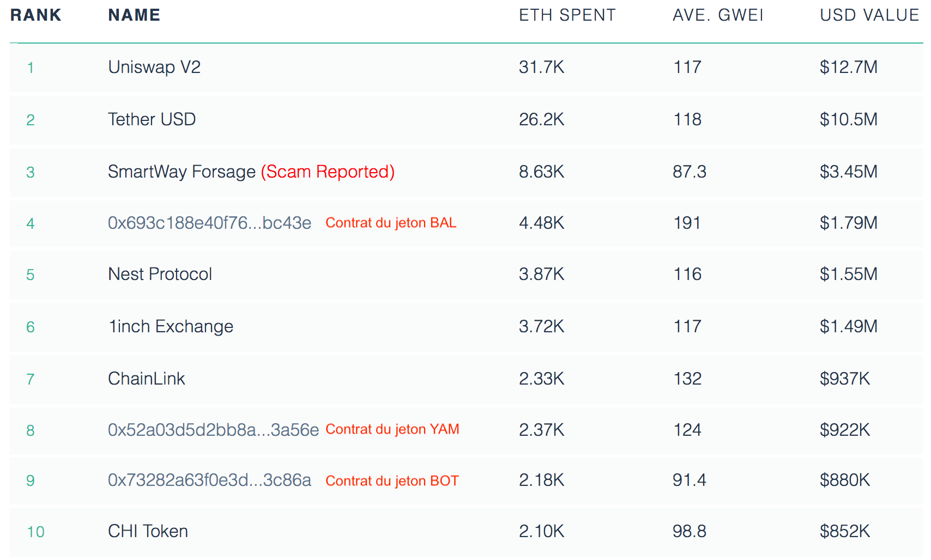Click the Contrat du jeton BOT annotation

392,481
